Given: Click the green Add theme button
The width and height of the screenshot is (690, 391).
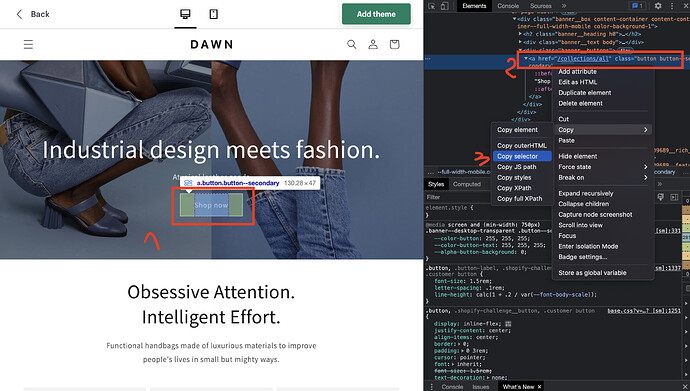Looking at the screenshot, I should 376,14.
